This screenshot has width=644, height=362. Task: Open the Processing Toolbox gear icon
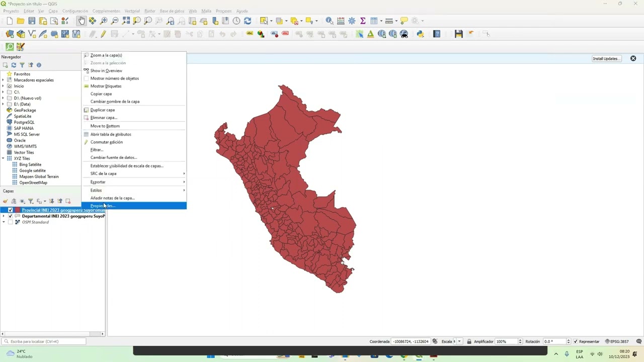click(x=352, y=21)
